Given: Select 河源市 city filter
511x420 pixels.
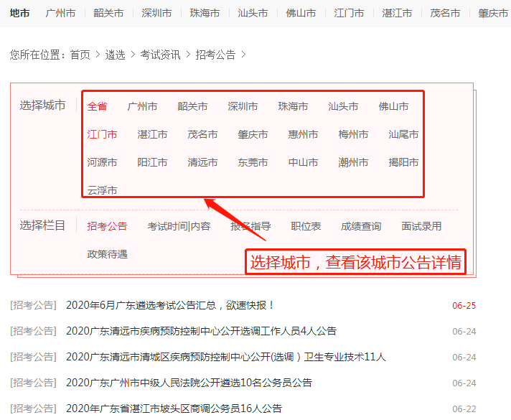Looking at the screenshot, I should coord(102,162).
